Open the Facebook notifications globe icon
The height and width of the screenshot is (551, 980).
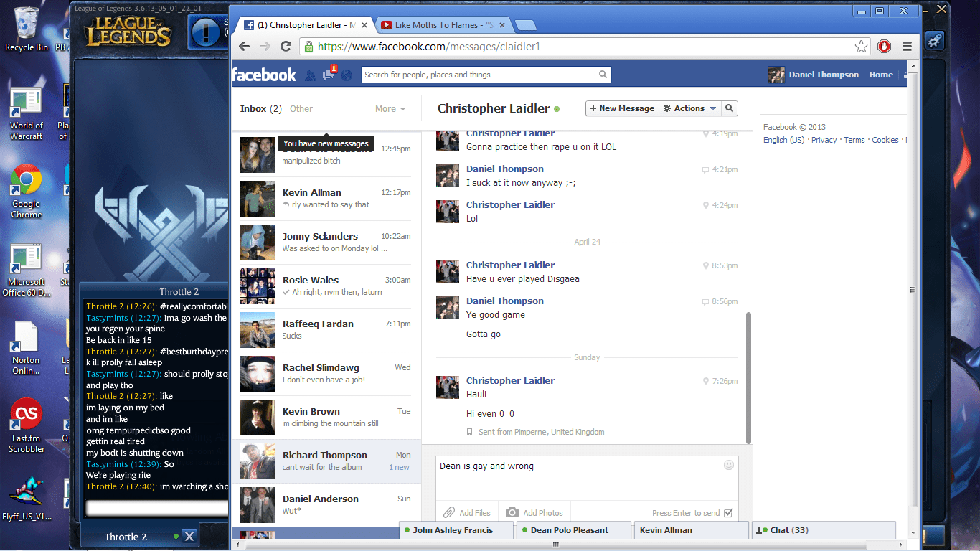click(x=347, y=75)
